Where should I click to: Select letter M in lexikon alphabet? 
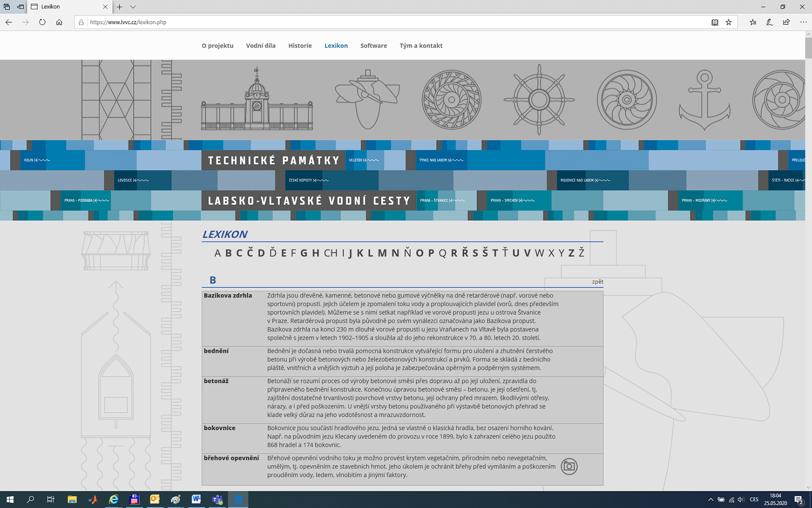click(x=382, y=253)
